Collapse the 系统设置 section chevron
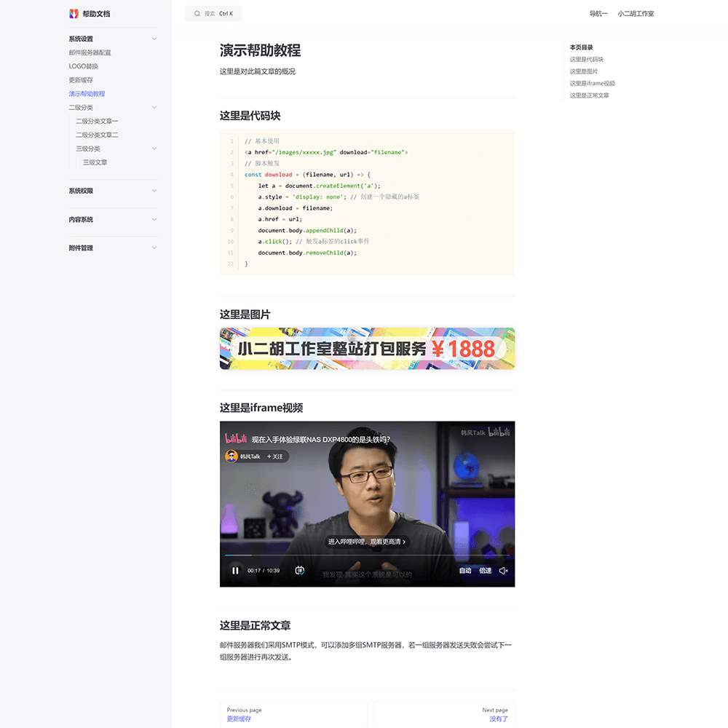Screen dimensions: 728x728 [x=154, y=39]
